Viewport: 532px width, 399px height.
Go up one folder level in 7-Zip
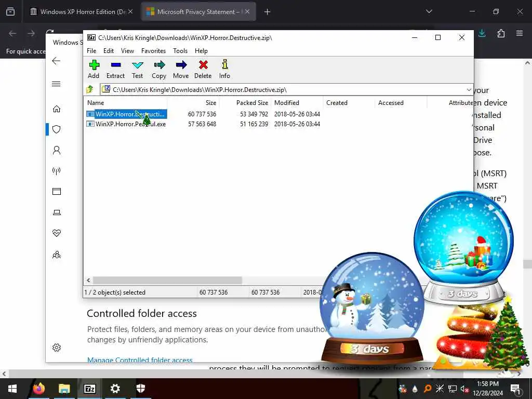(90, 89)
